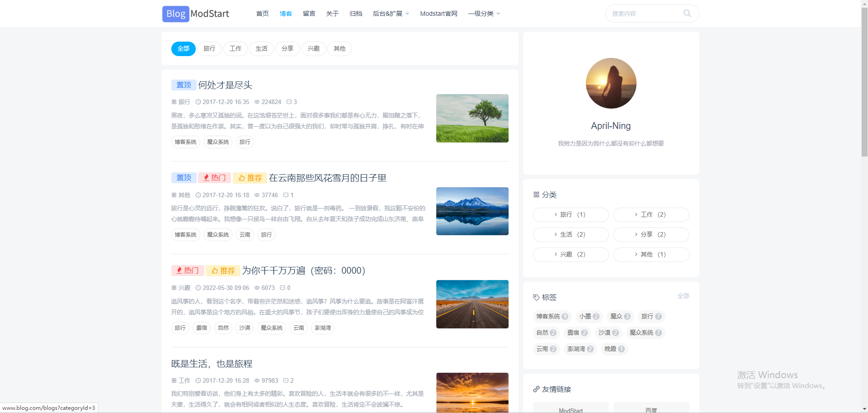
Task: Click the page vertical scrollbar
Action: (x=864, y=81)
